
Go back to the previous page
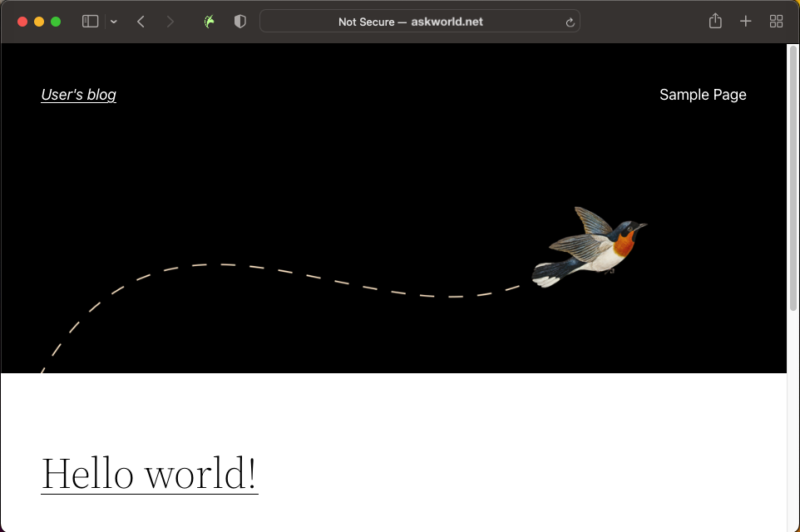click(x=141, y=22)
